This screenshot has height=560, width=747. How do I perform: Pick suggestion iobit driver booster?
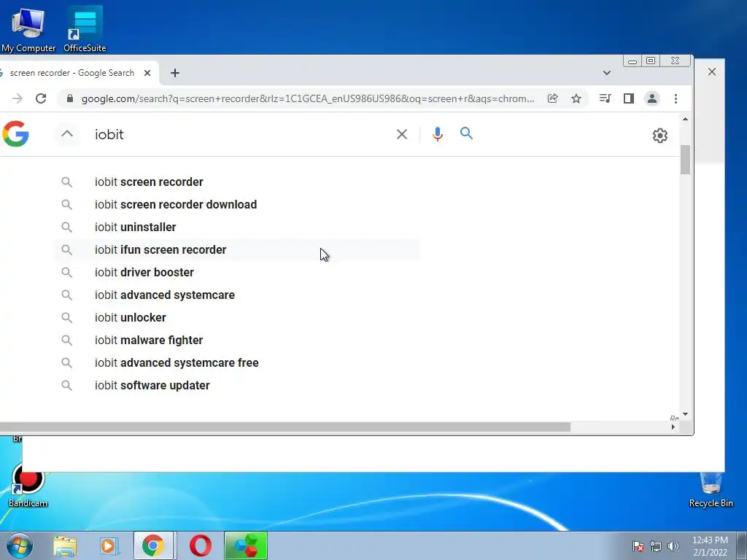click(x=237, y=273)
